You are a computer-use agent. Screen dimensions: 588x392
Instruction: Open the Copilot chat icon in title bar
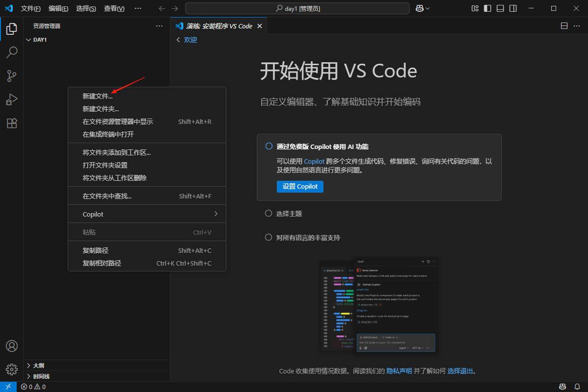point(420,8)
